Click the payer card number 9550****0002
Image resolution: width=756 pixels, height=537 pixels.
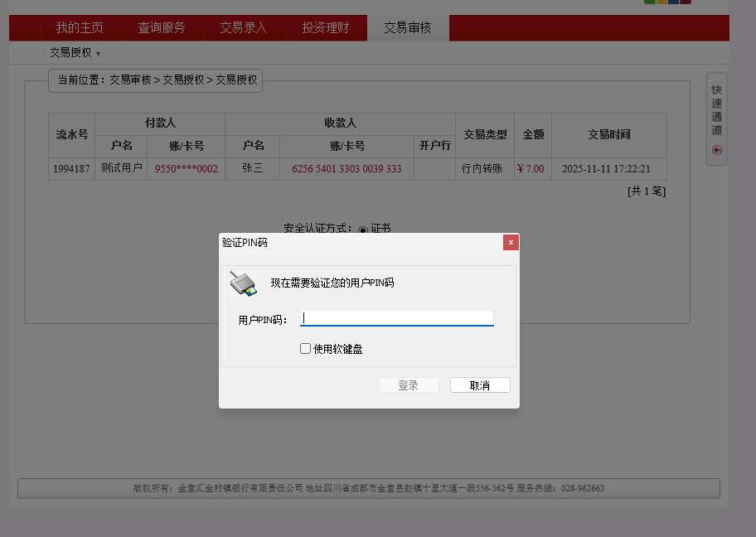(186, 169)
